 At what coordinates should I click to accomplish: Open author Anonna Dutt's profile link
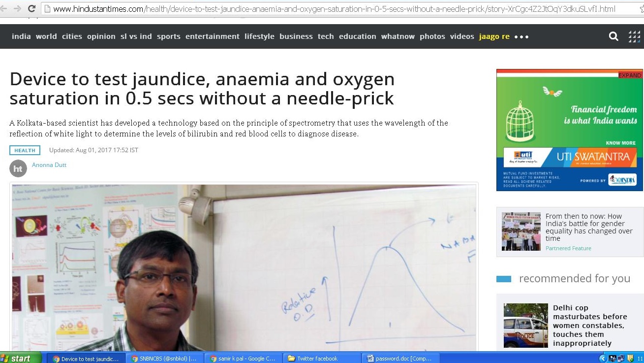point(49,165)
